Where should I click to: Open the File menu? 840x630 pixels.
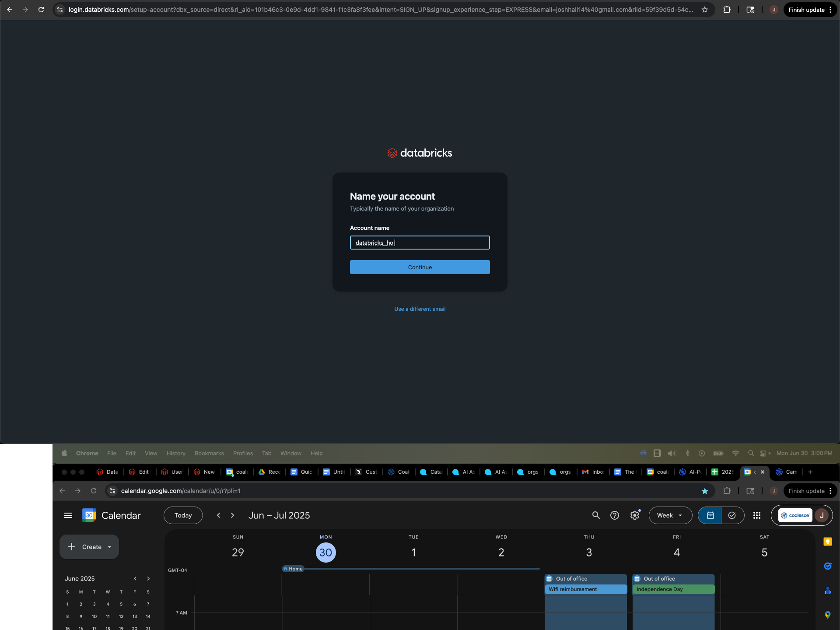click(x=112, y=453)
